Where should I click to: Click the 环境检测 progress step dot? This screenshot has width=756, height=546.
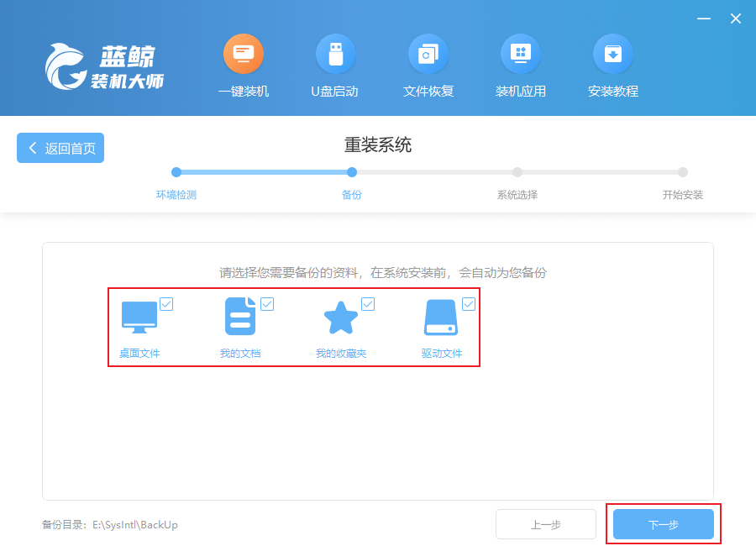pyautogui.click(x=176, y=172)
